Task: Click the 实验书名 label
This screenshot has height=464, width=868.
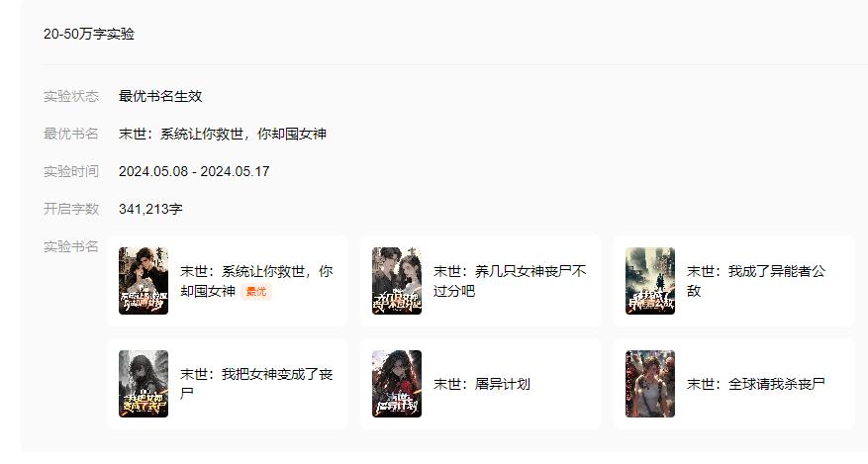Action: 71,246
